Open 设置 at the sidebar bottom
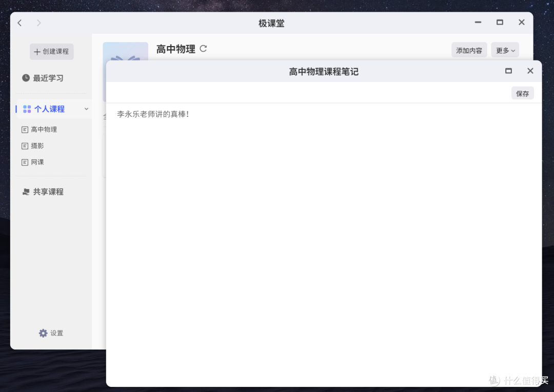The height and width of the screenshot is (392, 554). pyautogui.click(x=51, y=333)
